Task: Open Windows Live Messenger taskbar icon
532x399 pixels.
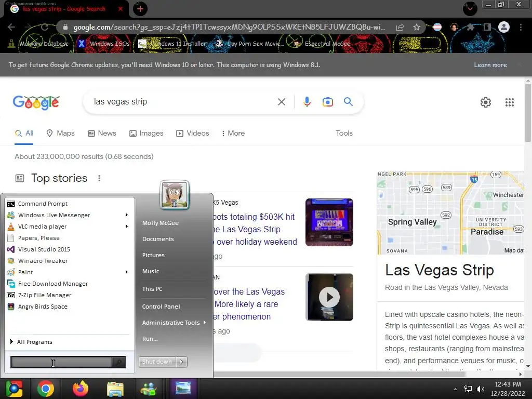Action: 148,389
